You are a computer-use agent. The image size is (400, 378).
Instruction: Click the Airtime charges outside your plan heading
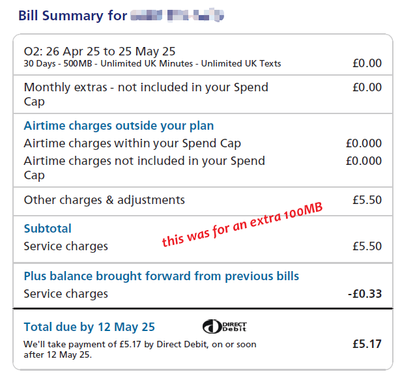(x=119, y=126)
